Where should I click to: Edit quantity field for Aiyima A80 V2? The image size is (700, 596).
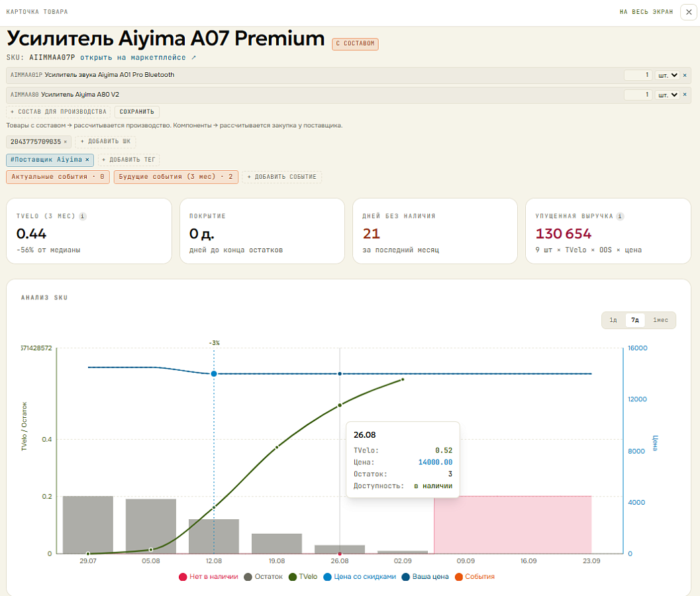(638, 95)
